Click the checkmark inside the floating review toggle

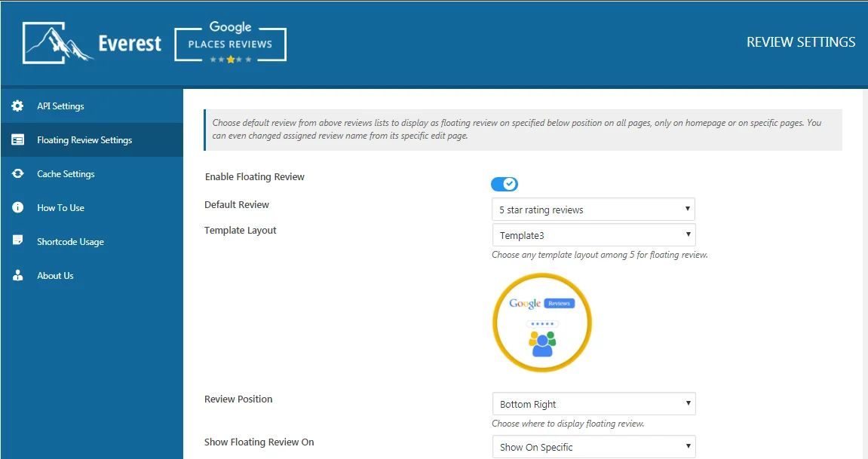pyautogui.click(x=509, y=184)
